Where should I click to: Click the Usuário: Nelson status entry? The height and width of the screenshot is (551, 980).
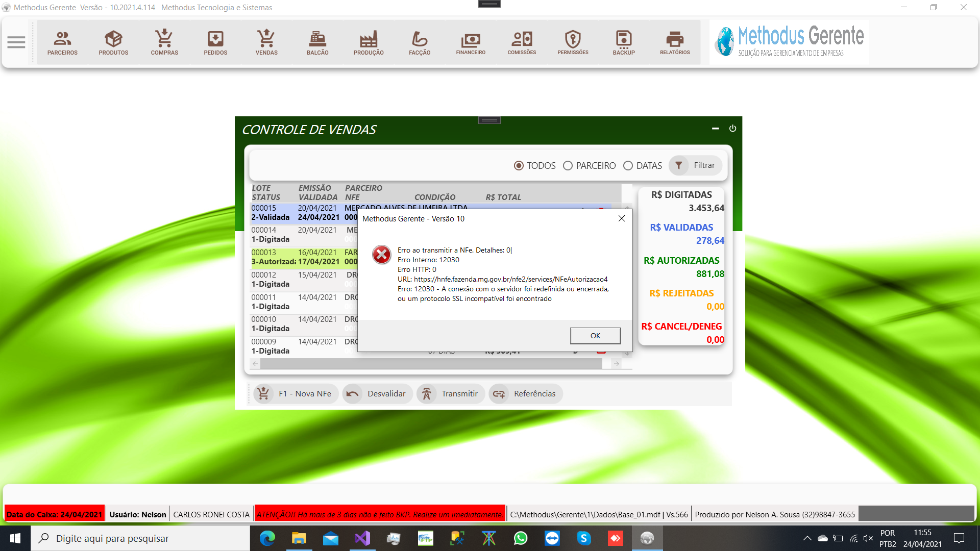tap(138, 514)
